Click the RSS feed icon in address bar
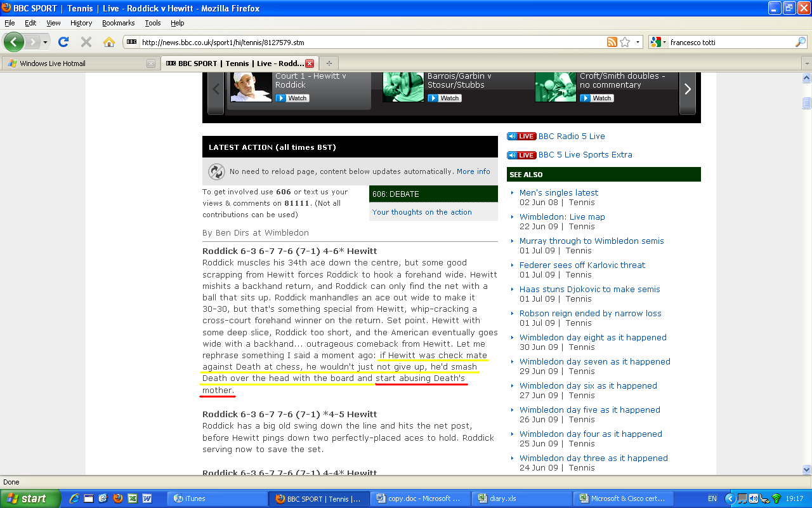Image resolution: width=812 pixels, height=508 pixels. click(x=612, y=43)
